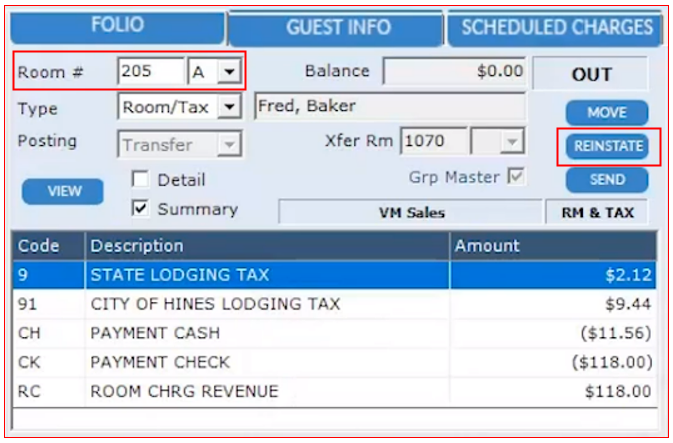Enable the Detail checkbox
Screen dimensions: 673x443
(141, 180)
